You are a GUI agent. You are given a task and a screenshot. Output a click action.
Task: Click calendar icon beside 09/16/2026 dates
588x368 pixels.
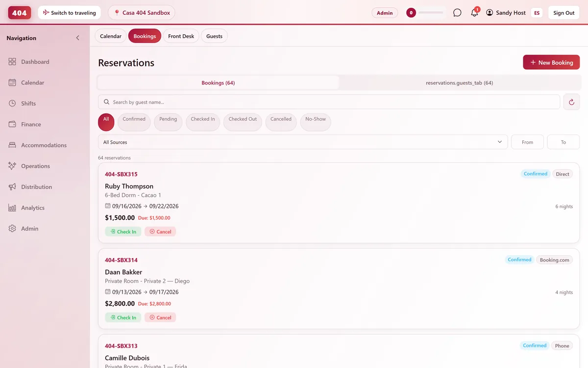click(x=108, y=206)
